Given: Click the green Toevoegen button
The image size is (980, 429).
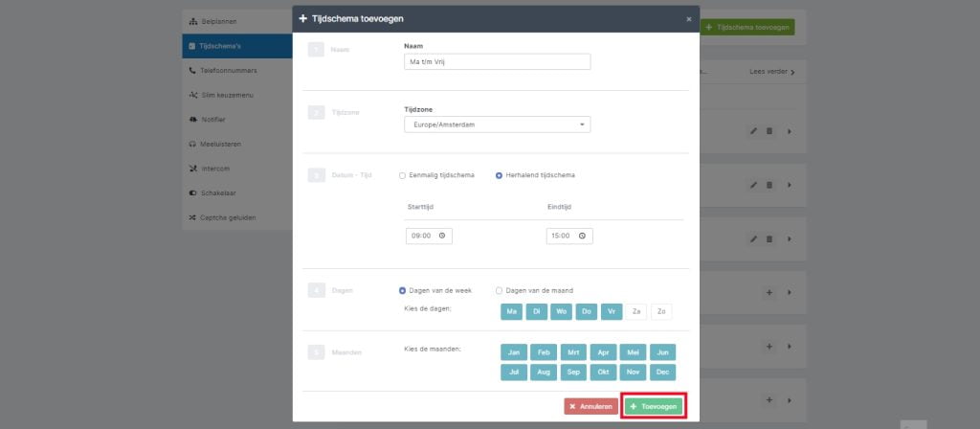Looking at the screenshot, I should point(654,406).
